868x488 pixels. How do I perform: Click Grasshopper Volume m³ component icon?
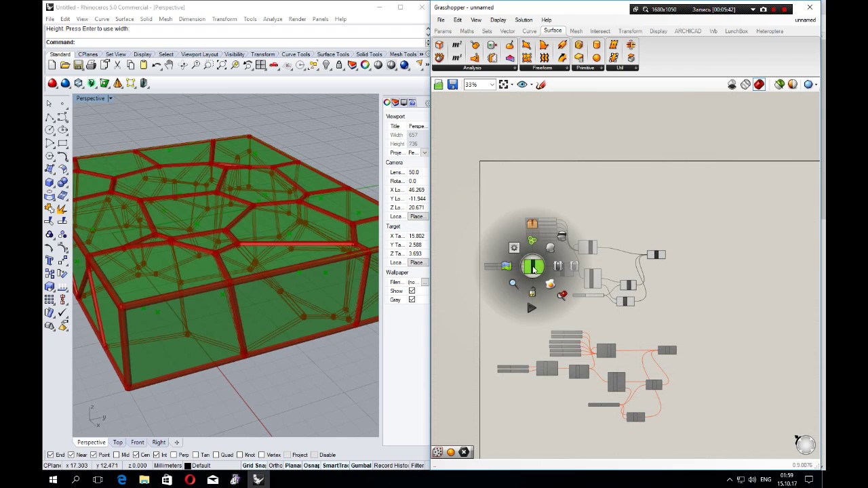click(x=457, y=58)
